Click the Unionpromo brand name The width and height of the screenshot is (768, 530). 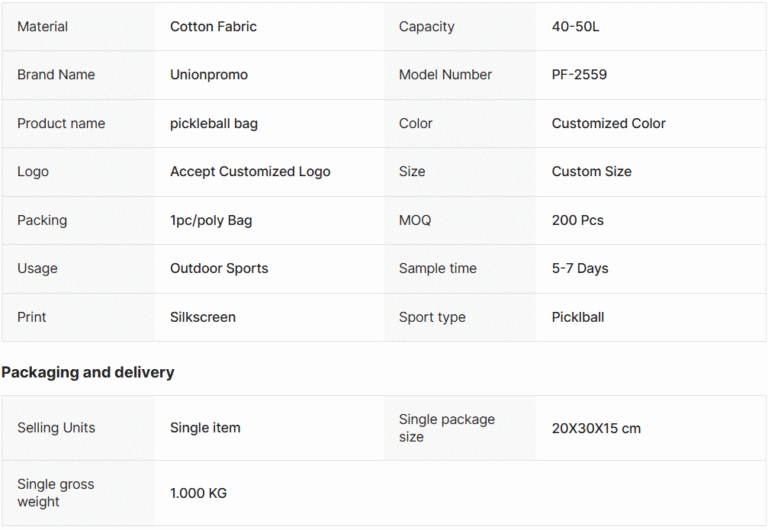point(209,74)
